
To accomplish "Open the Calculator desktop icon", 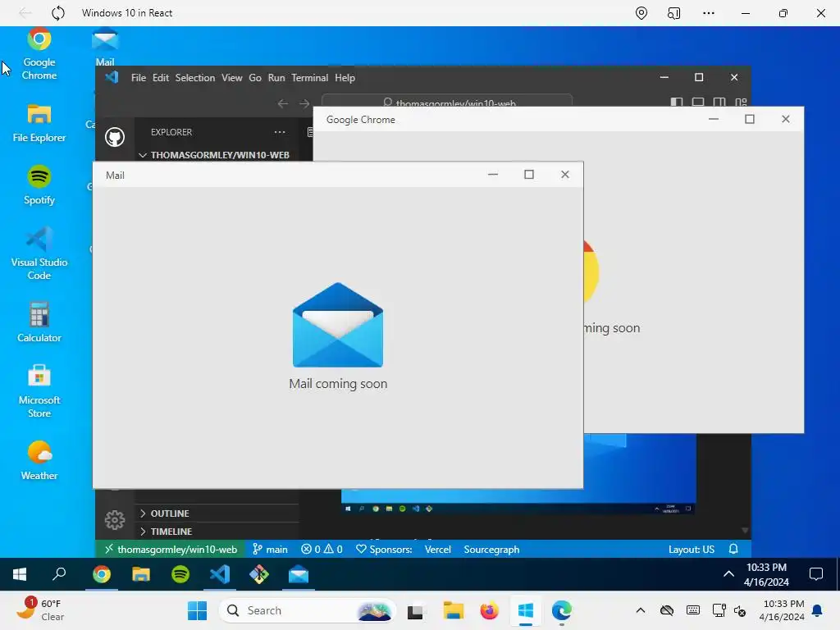I will coord(39,322).
